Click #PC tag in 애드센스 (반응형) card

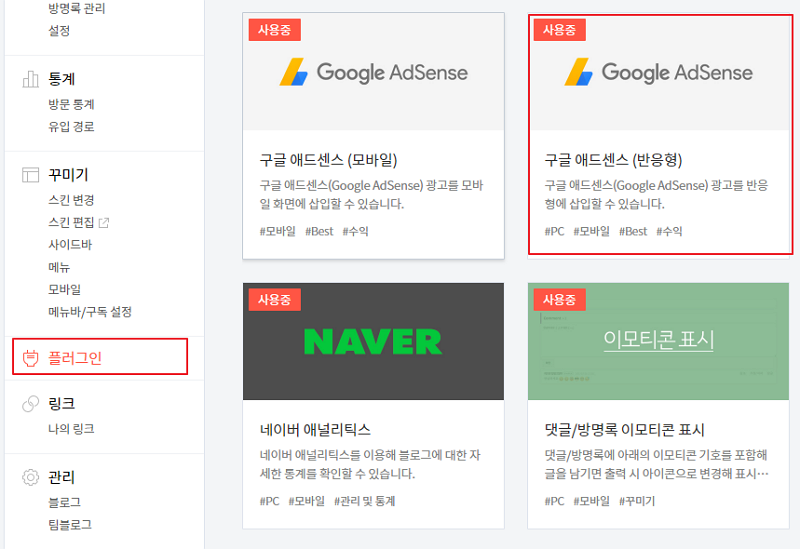click(555, 231)
